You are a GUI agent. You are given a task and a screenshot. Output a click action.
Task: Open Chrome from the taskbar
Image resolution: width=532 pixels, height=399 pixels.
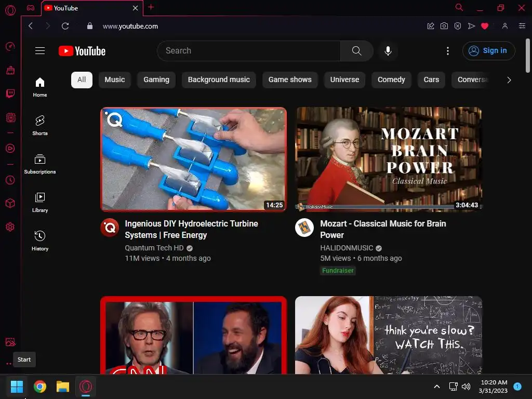click(x=40, y=387)
